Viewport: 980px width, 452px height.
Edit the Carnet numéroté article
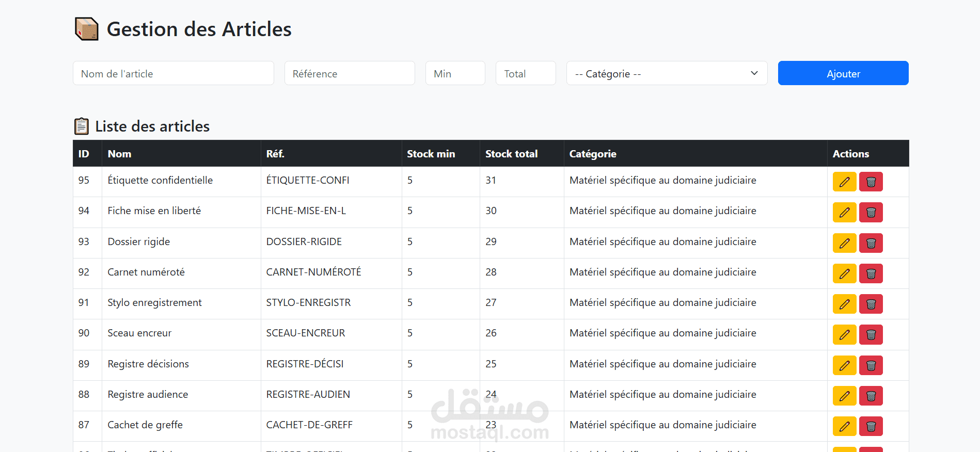coord(844,273)
